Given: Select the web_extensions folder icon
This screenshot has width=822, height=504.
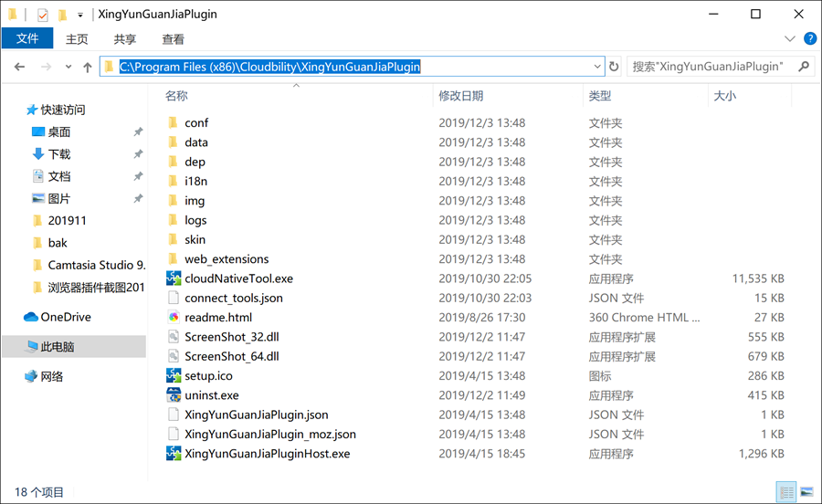Looking at the screenshot, I should [x=173, y=258].
